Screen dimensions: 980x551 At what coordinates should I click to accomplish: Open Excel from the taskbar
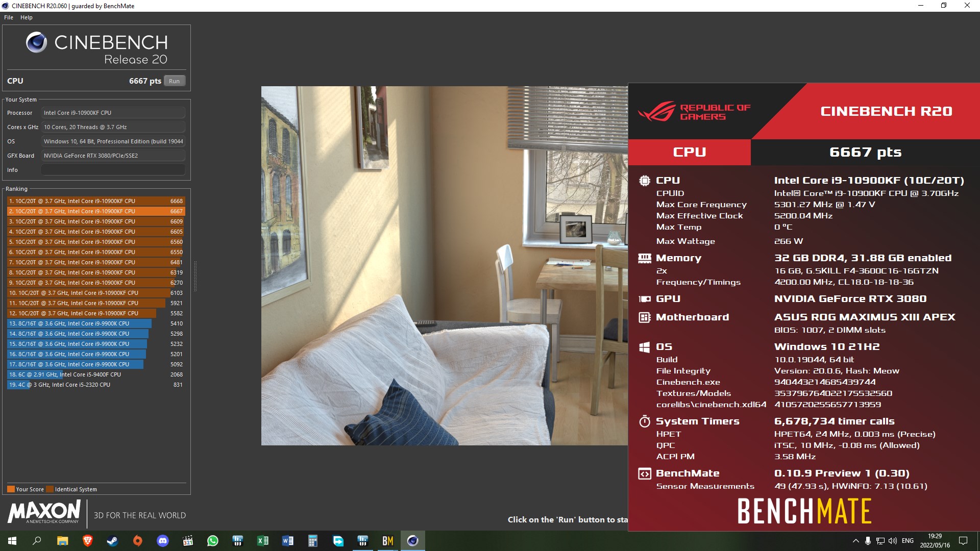coord(262,541)
